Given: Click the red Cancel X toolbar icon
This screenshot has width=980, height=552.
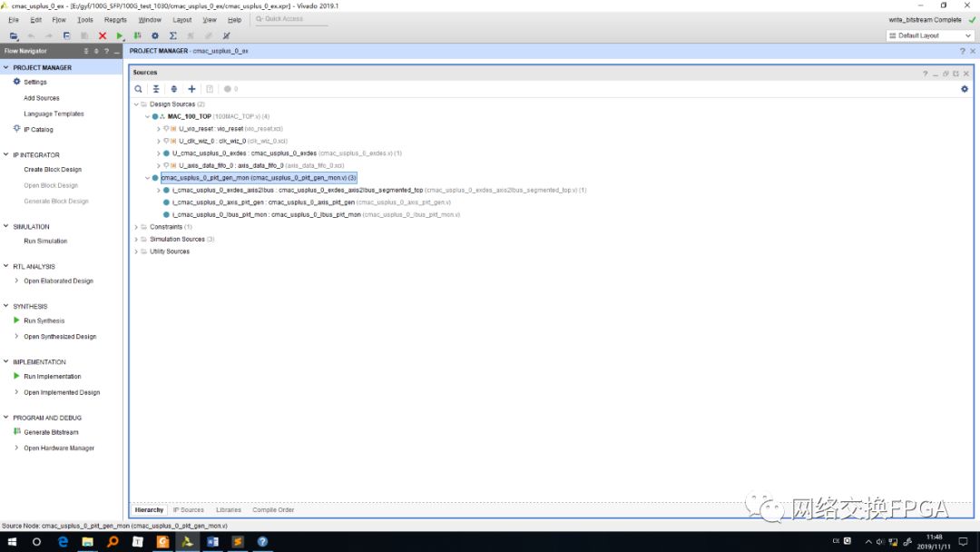Looking at the screenshot, I should pos(102,35).
